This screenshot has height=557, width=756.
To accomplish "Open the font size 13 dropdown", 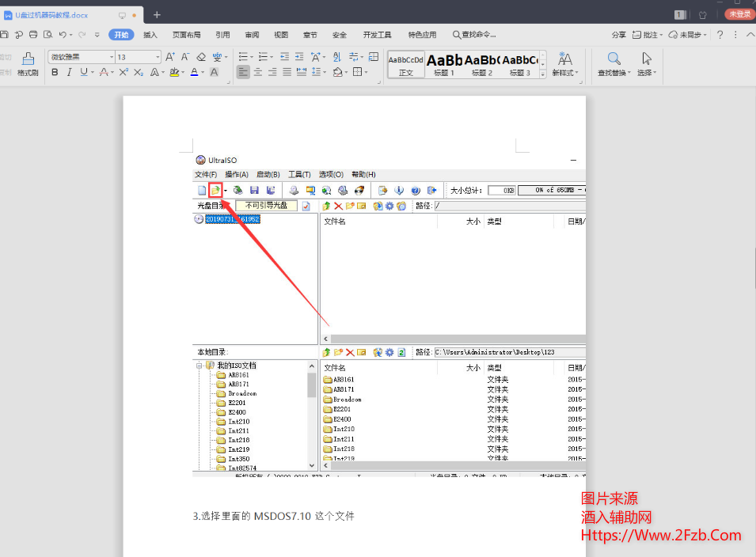I will coord(158,57).
